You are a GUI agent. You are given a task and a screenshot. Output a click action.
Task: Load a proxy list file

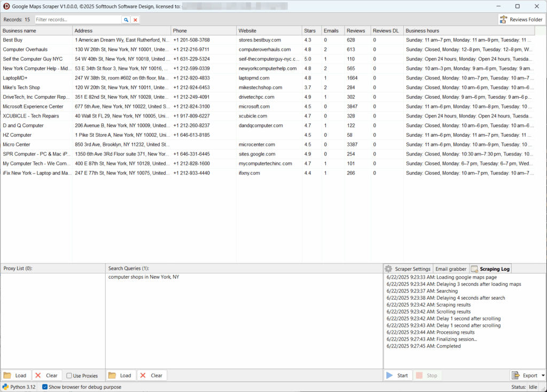pyautogui.click(x=16, y=375)
